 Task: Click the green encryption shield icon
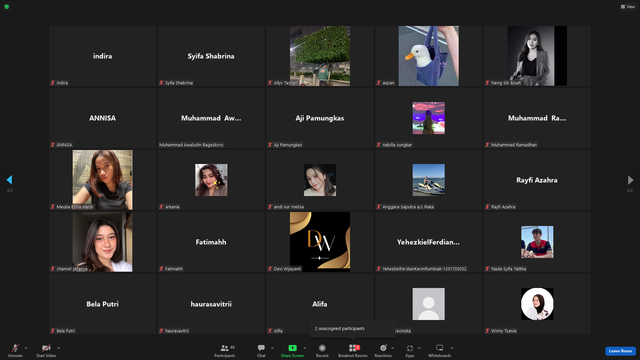pyautogui.click(x=7, y=7)
